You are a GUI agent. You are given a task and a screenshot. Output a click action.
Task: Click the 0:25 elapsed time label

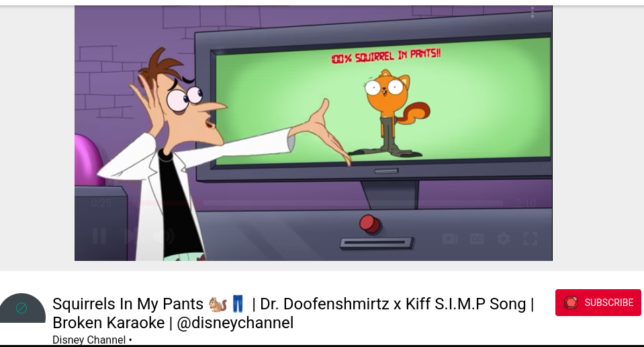[101, 203]
